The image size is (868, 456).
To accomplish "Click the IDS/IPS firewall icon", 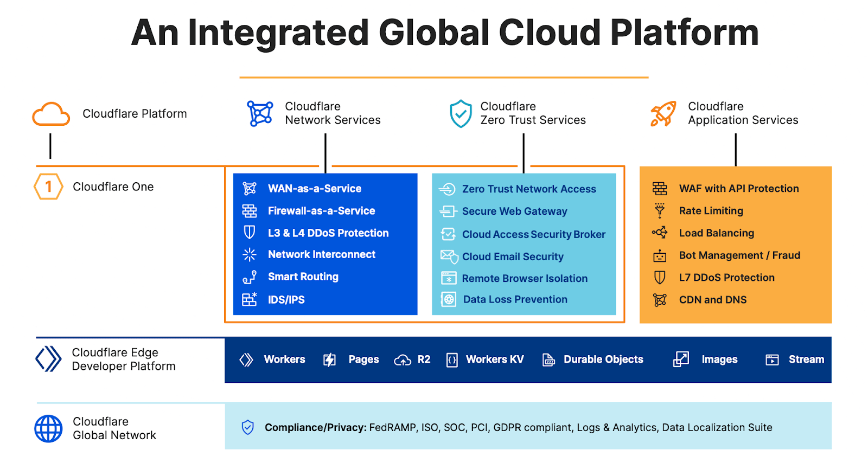I will [250, 299].
